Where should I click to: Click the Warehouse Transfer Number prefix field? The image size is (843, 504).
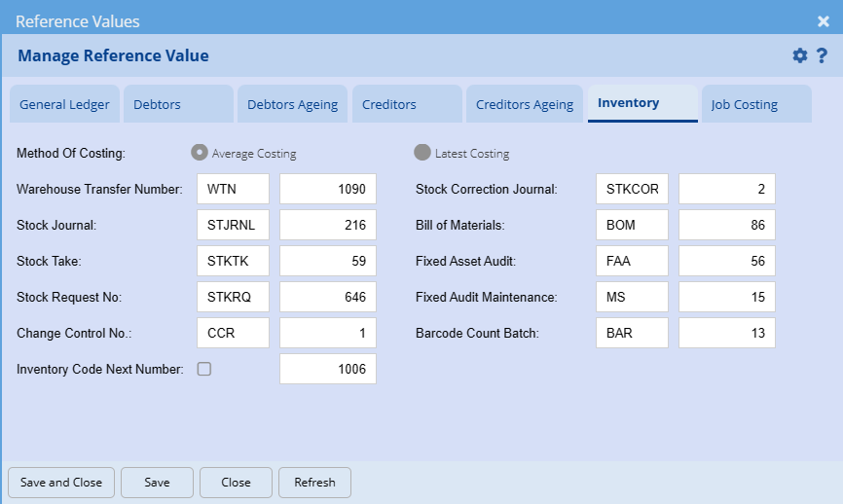coord(233,190)
